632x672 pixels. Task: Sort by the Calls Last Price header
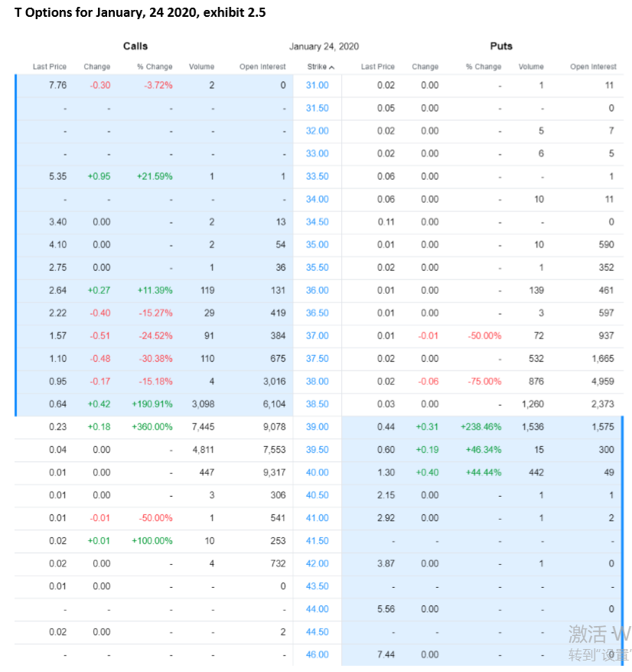(x=49, y=67)
